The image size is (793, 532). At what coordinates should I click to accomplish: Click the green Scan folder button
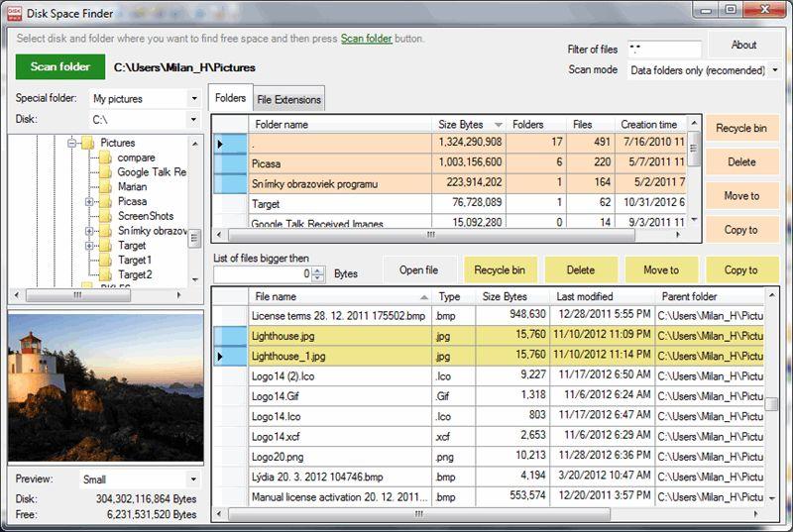point(60,66)
